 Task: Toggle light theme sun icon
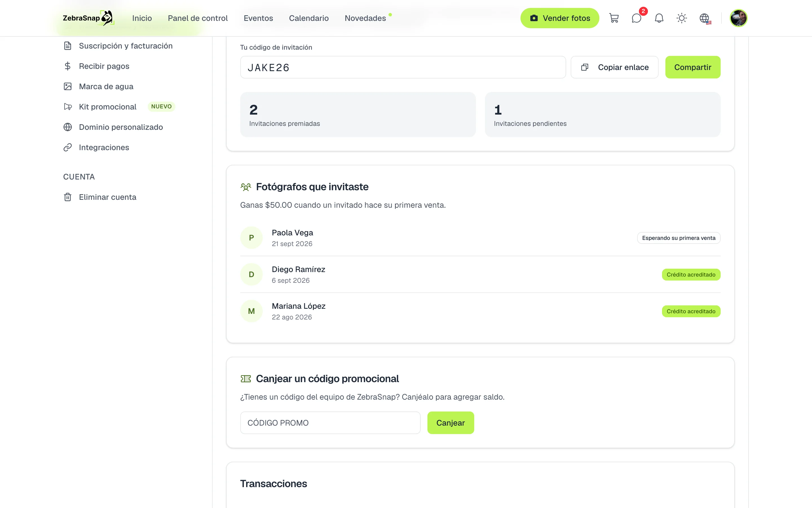pyautogui.click(x=681, y=18)
